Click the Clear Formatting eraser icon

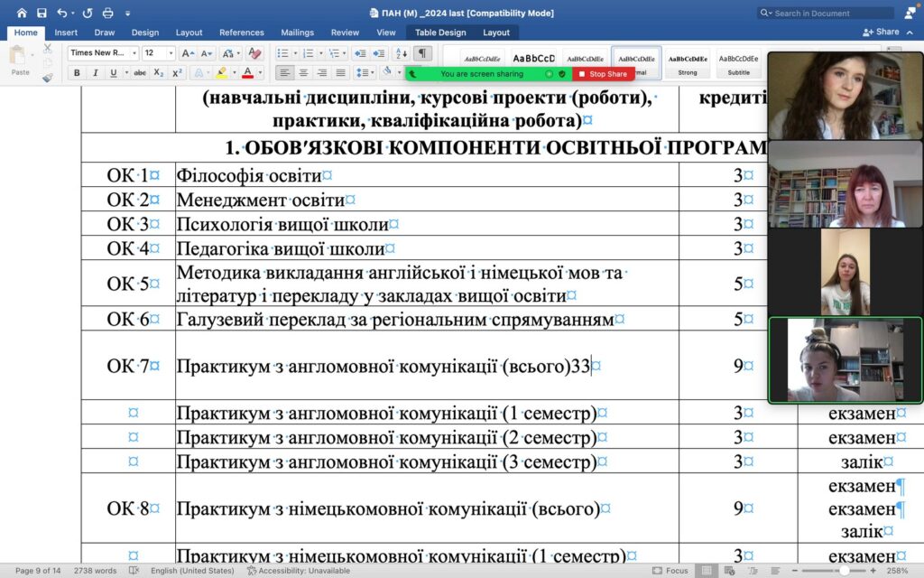pyautogui.click(x=254, y=53)
